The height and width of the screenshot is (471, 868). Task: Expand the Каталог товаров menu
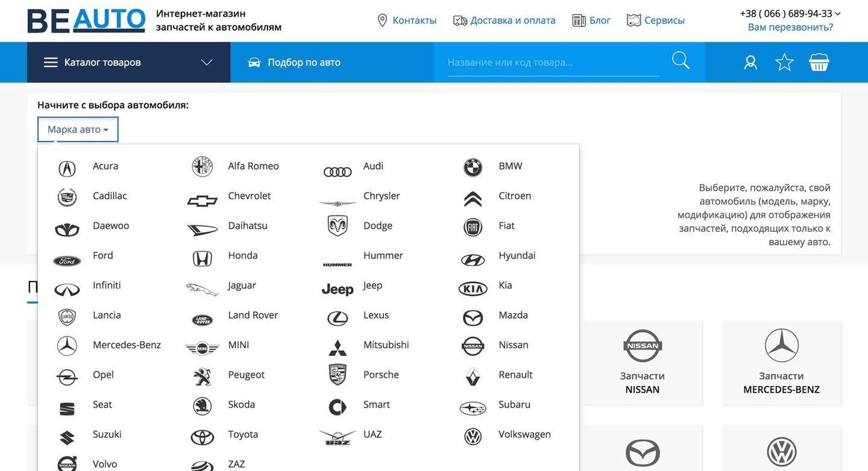click(x=128, y=62)
